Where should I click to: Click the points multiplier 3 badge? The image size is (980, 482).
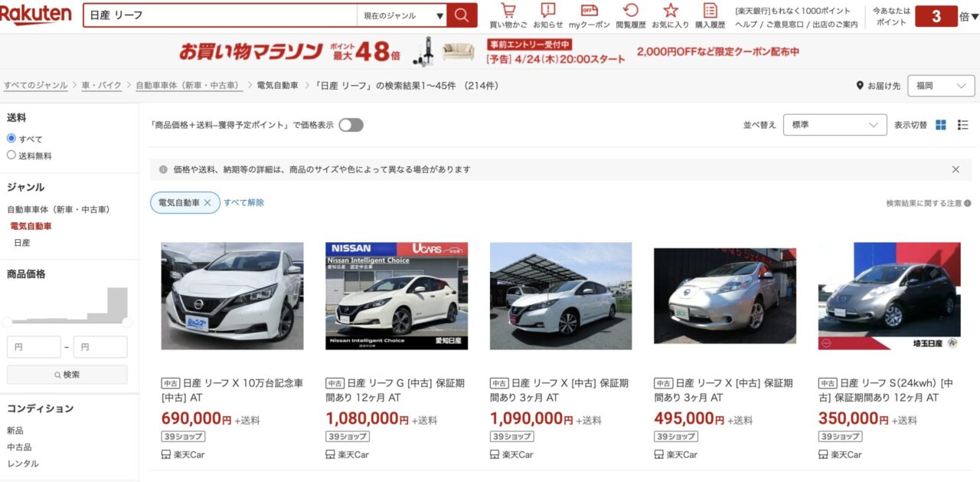(x=936, y=16)
